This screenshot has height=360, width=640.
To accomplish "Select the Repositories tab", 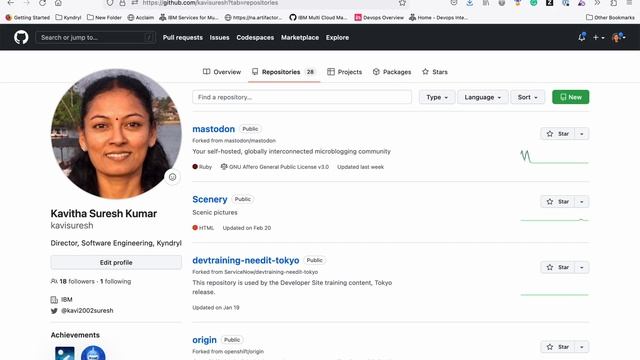I will click(x=284, y=72).
